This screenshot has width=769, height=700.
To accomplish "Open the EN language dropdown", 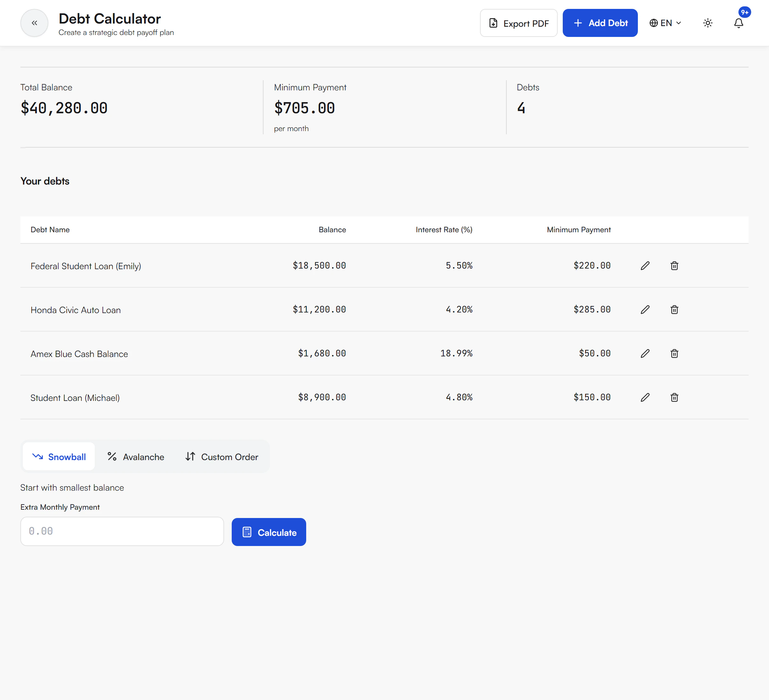I will (x=665, y=23).
